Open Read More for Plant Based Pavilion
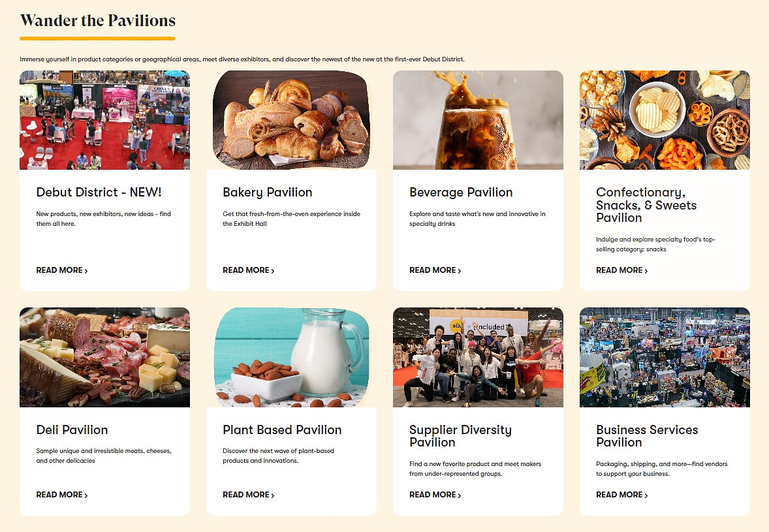 [249, 495]
